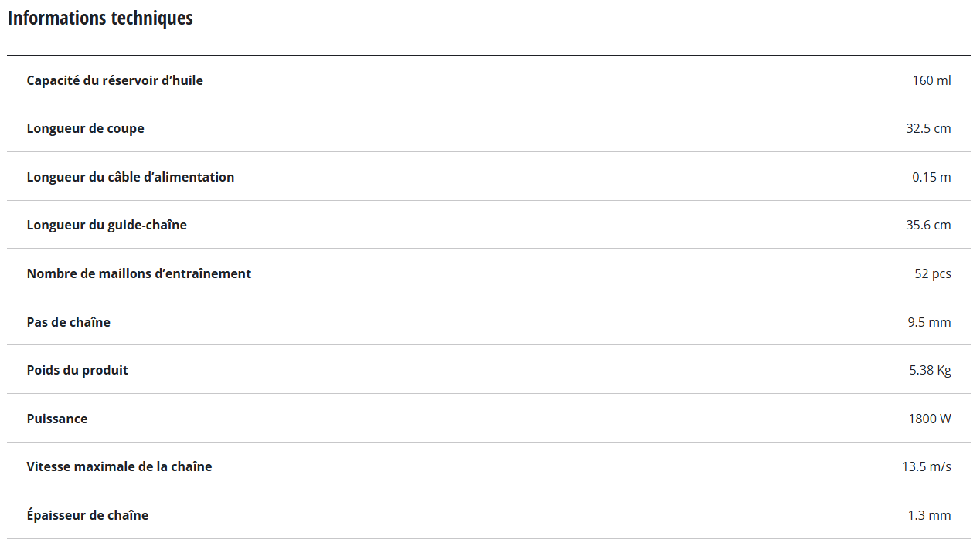Select the "Puissance" row label

[57, 419]
